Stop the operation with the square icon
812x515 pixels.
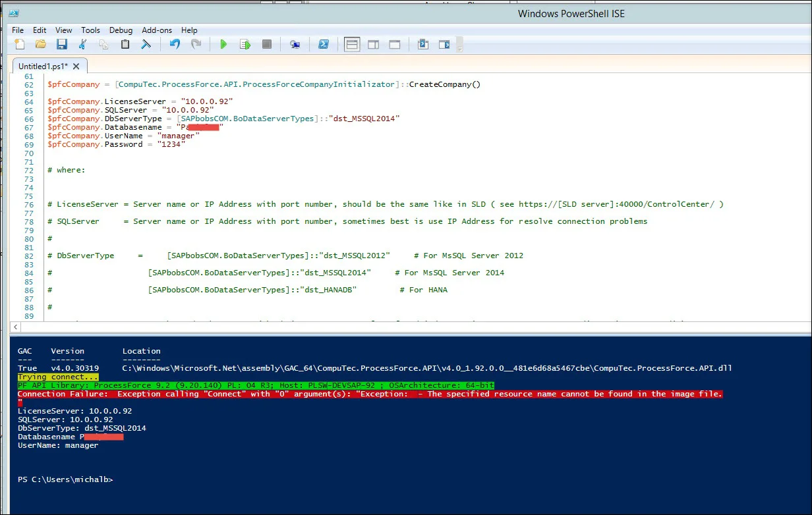click(267, 45)
